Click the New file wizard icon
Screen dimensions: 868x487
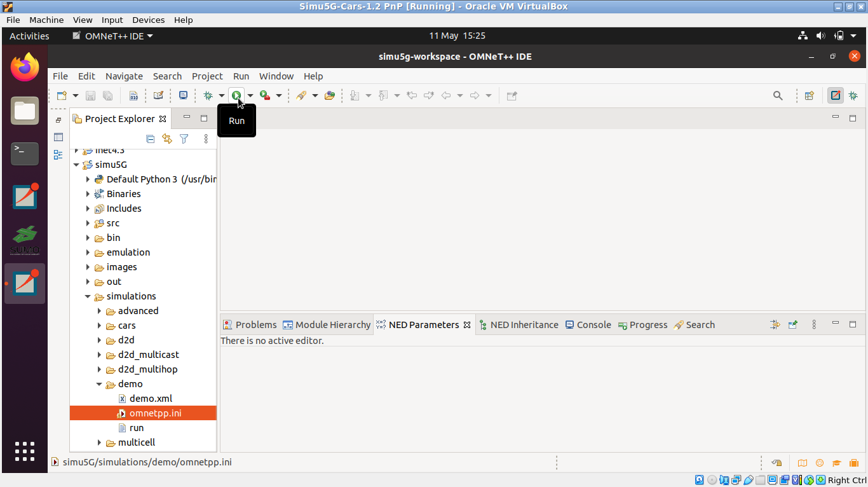[62, 95]
